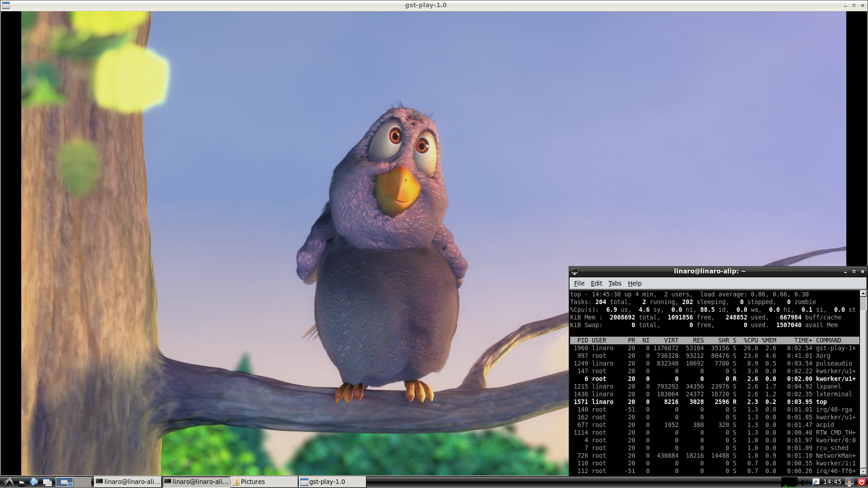Open the terminal Help menu
Screen dimensions: 868x488
634,283
